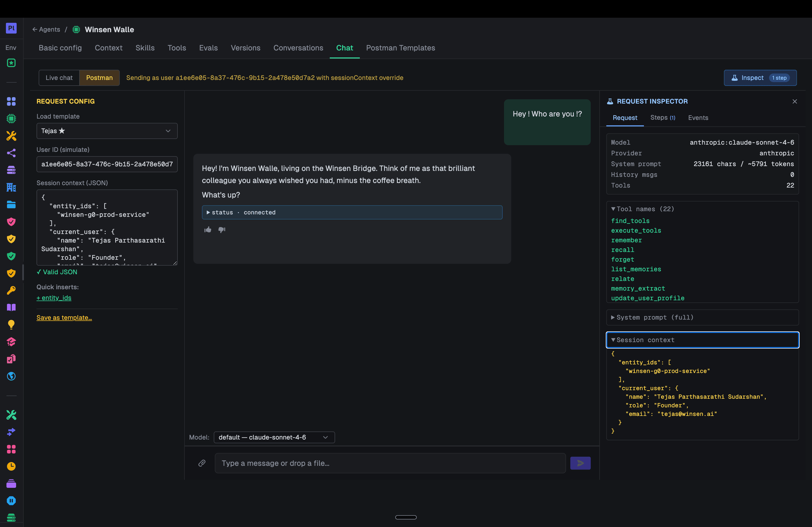Close the Request Inspector panel
This screenshot has height=527, width=812.
tap(795, 101)
